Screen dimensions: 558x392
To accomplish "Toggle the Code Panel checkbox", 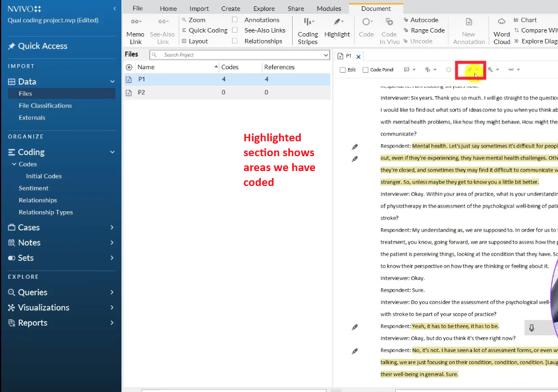I will tap(365, 70).
